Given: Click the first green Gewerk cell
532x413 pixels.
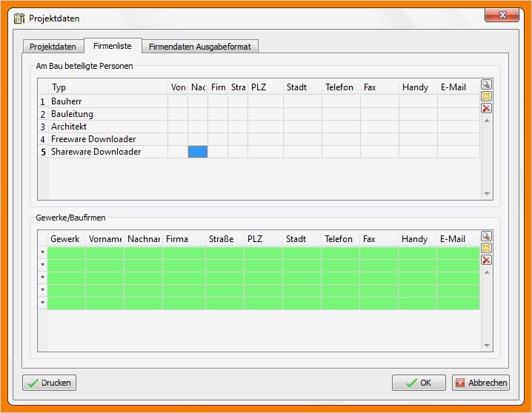Looking at the screenshot, I should (66, 252).
